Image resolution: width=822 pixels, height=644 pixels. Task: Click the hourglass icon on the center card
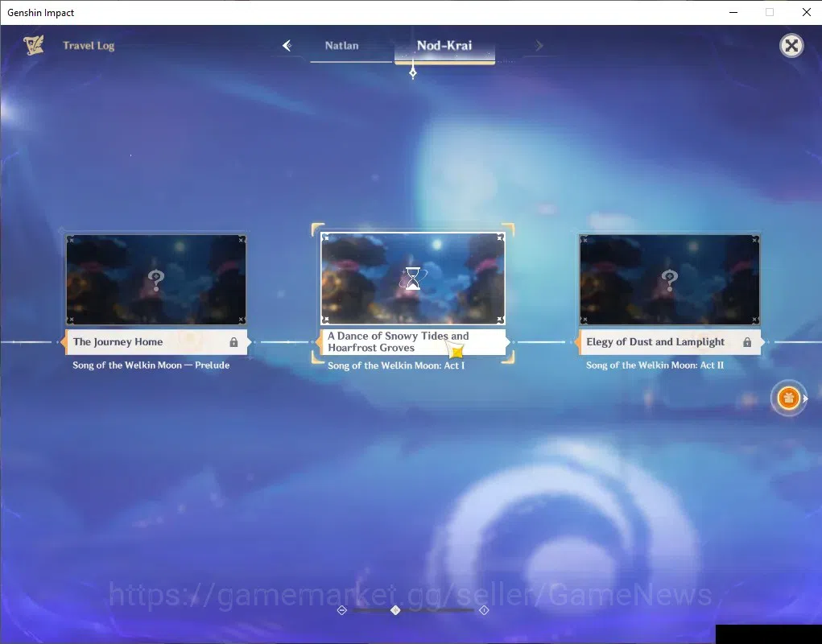point(412,279)
